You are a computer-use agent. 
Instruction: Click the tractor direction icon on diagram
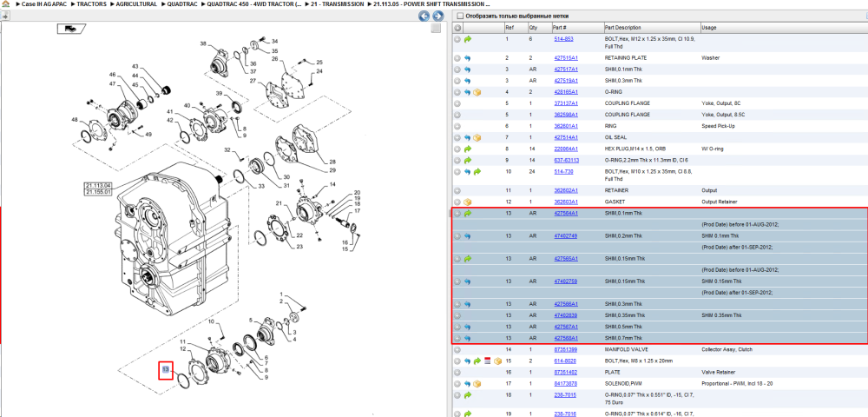[71, 29]
